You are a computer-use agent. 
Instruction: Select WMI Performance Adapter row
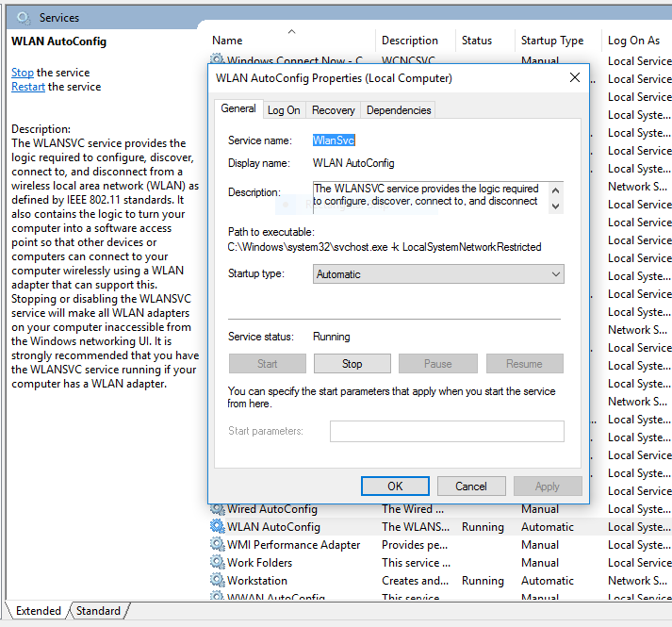pos(440,545)
